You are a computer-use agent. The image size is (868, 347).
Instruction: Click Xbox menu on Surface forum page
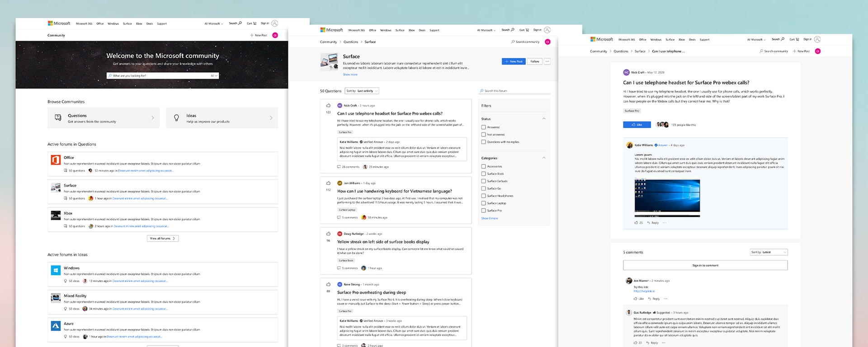pos(411,30)
